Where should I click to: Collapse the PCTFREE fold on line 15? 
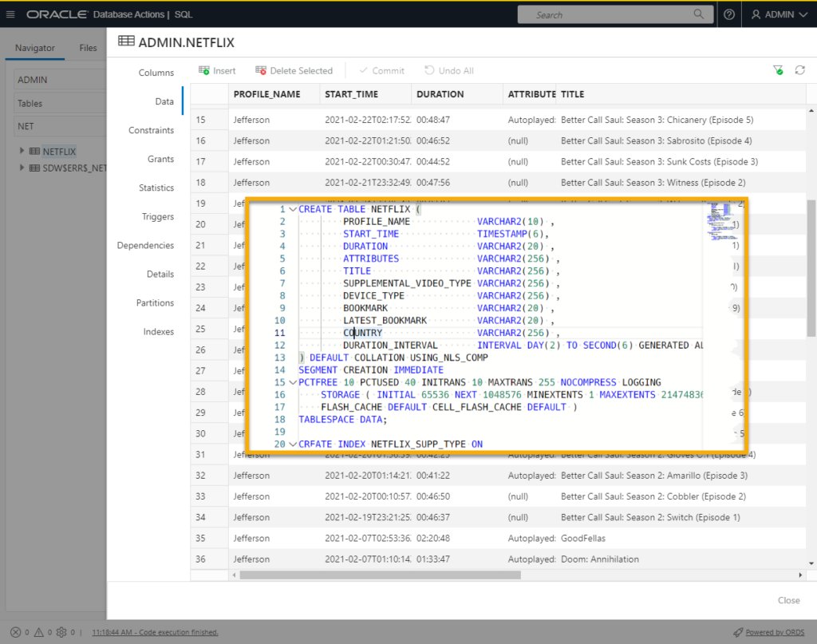(293, 382)
